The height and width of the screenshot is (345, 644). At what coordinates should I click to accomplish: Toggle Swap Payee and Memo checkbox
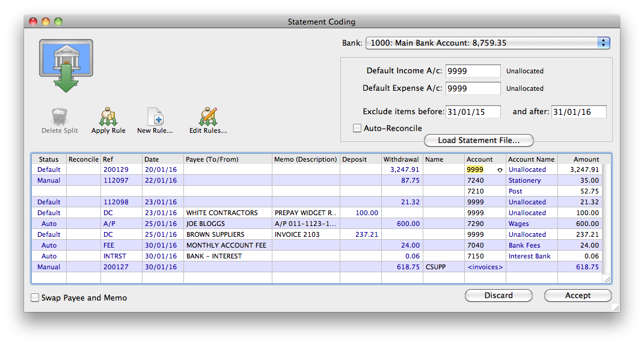[x=35, y=298]
